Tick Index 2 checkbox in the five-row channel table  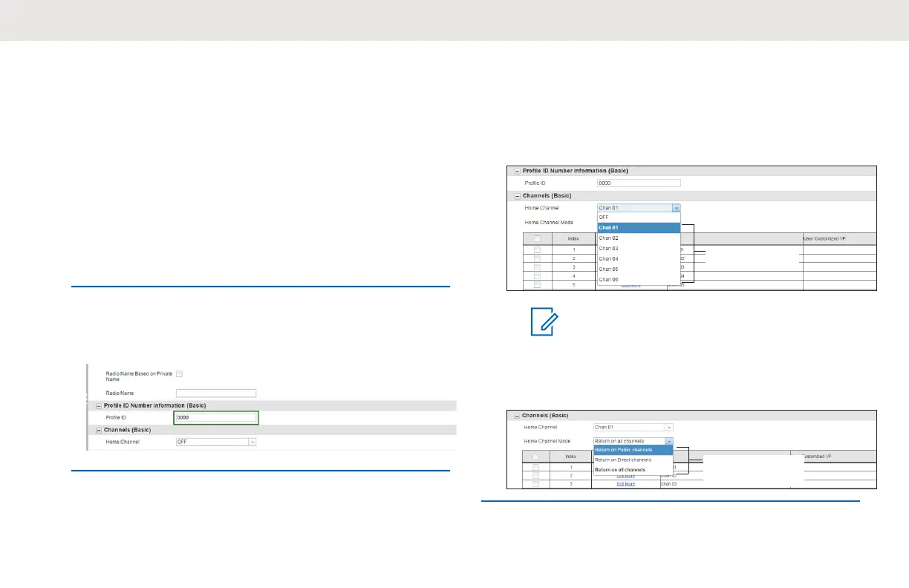pyautogui.click(x=538, y=258)
